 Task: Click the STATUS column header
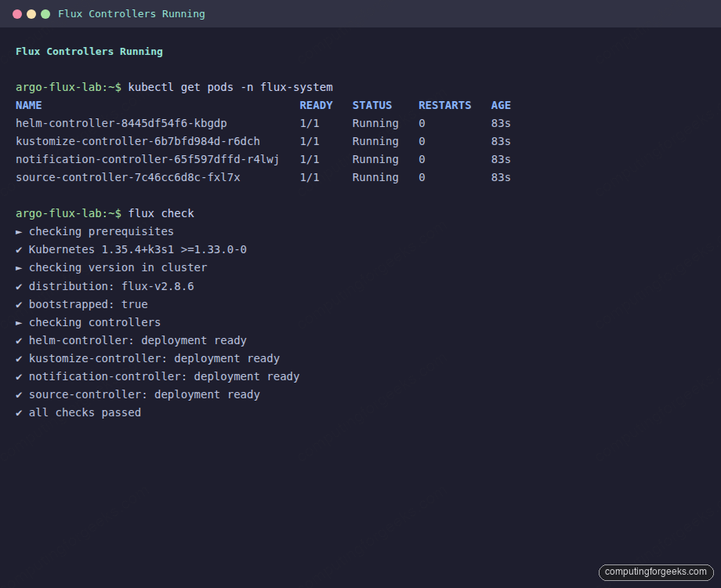(x=372, y=105)
